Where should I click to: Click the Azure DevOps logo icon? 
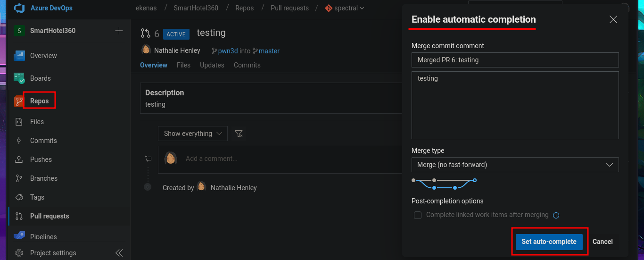(x=19, y=8)
